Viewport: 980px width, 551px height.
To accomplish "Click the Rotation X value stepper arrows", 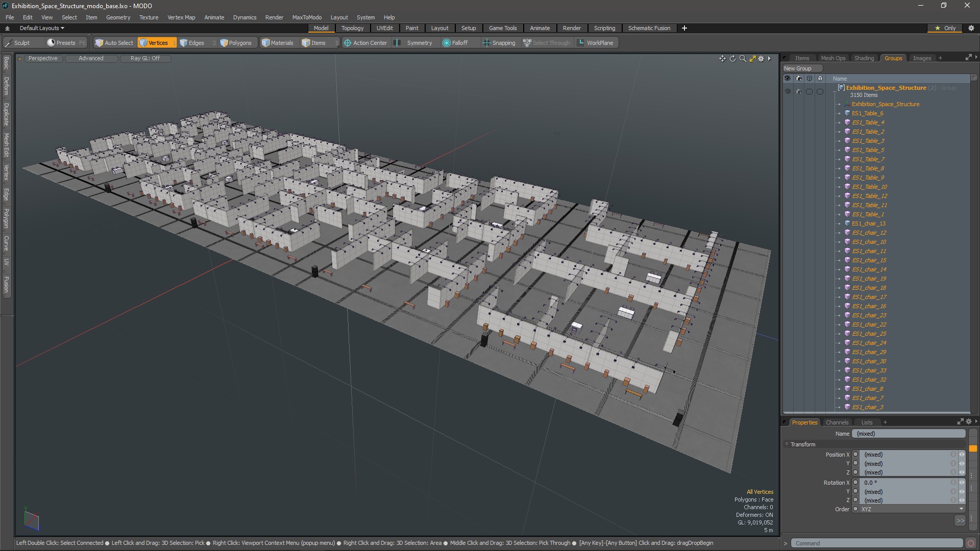I will (962, 483).
